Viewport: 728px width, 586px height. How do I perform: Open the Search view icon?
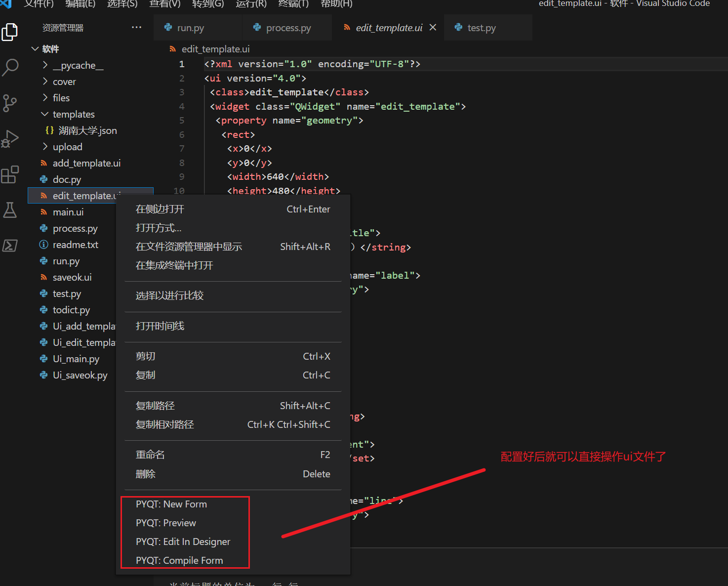tap(10, 68)
